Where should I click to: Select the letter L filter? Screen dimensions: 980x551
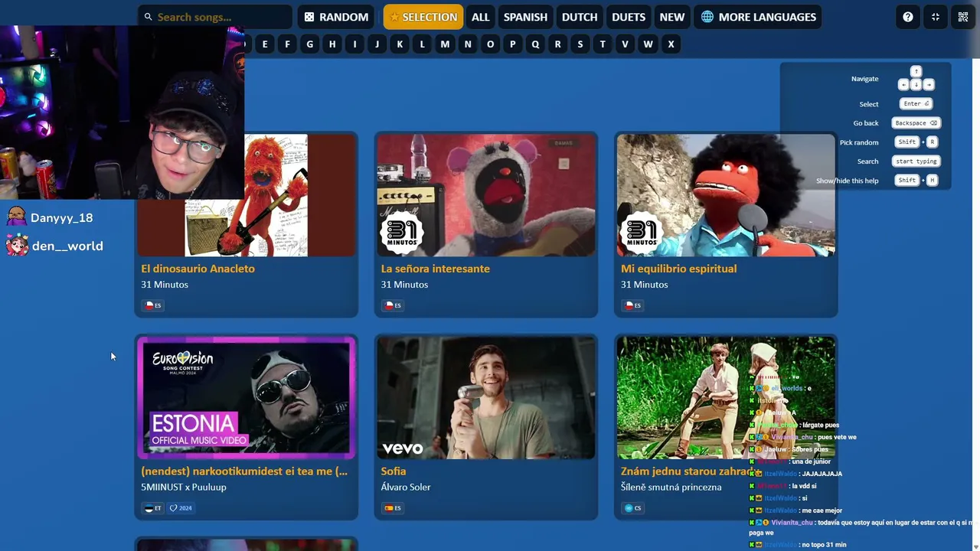click(422, 44)
